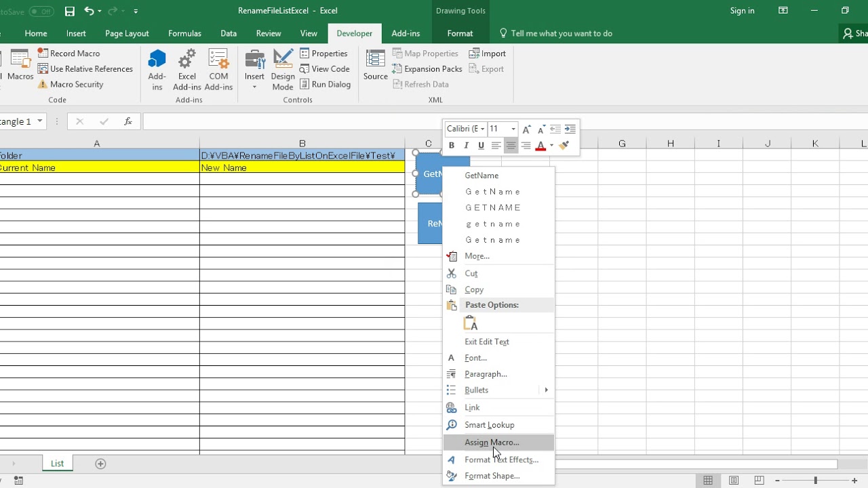Viewport: 868px width, 488px height.
Task: Toggle Align Left in mini toolbar
Action: [x=496, y=146]
